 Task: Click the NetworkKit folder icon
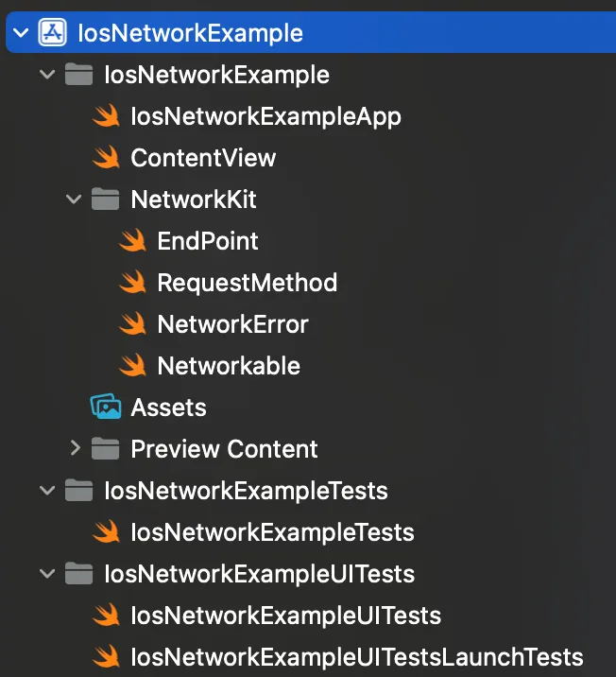(105, 200)
